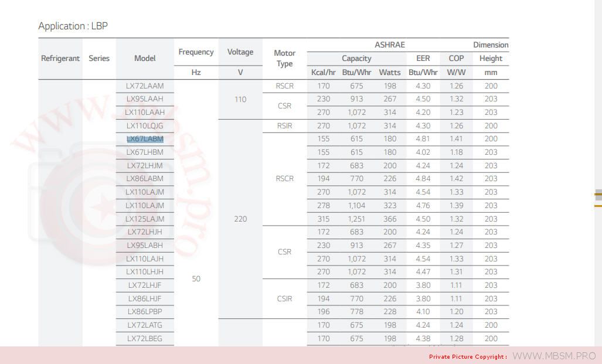Click the ASHRAE header cell

[389, 45]
